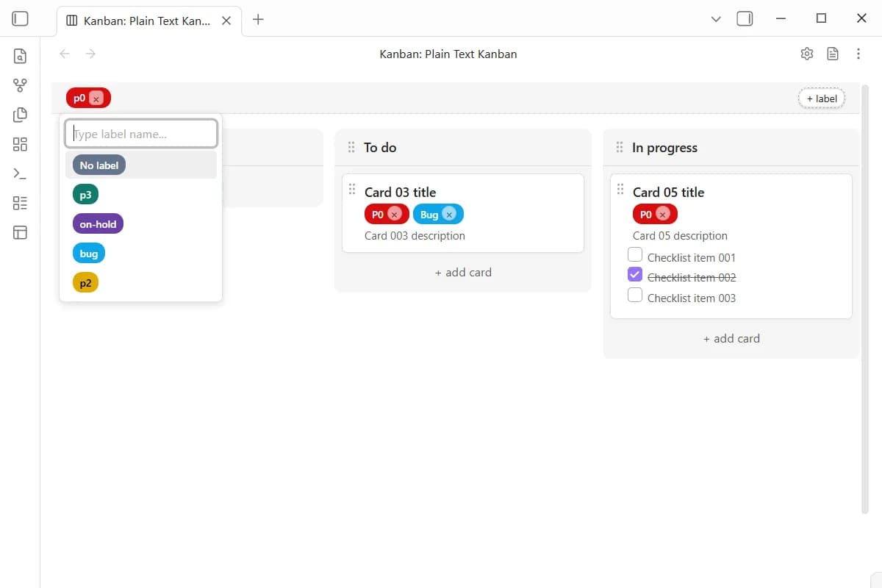
Task: Open the files copy sidebar icon
Action: click(21, 115)
